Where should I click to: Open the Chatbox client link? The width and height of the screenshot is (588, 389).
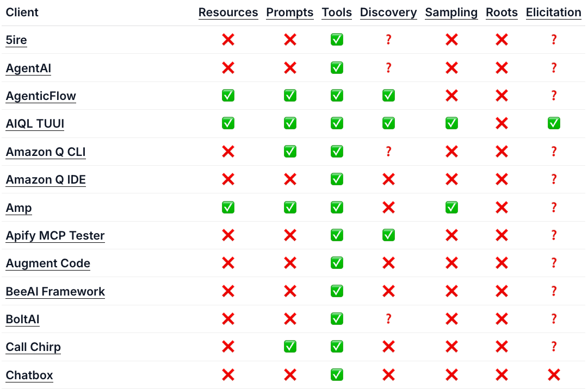point(29,375)
